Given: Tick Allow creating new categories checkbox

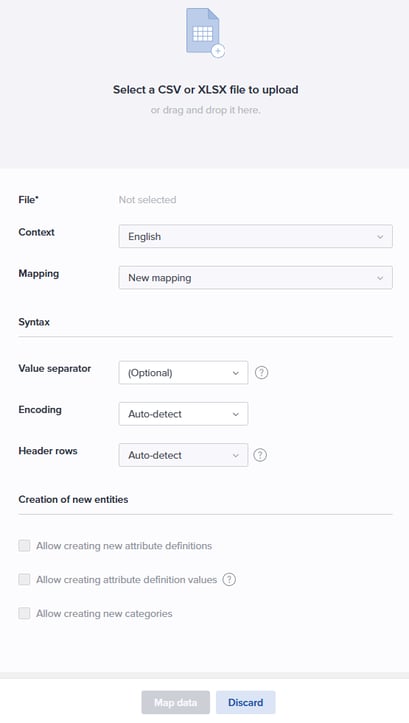Looking at the screenshot, I should coord(24,613).
